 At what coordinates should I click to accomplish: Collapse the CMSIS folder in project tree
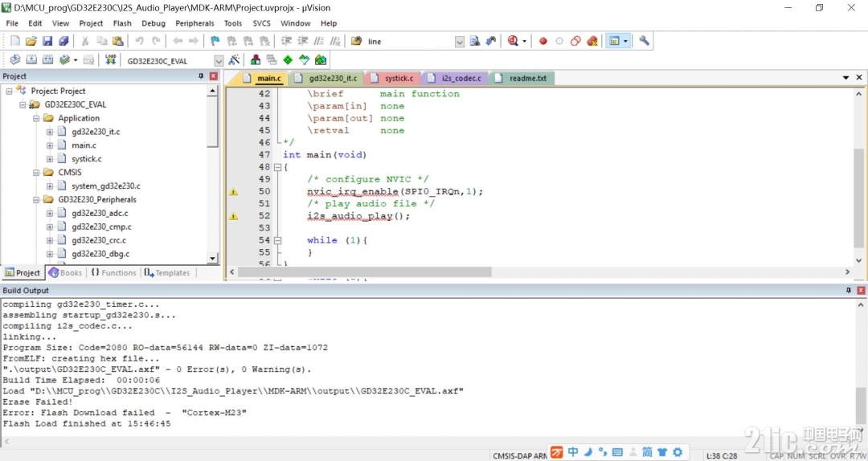tap(36, 172)
